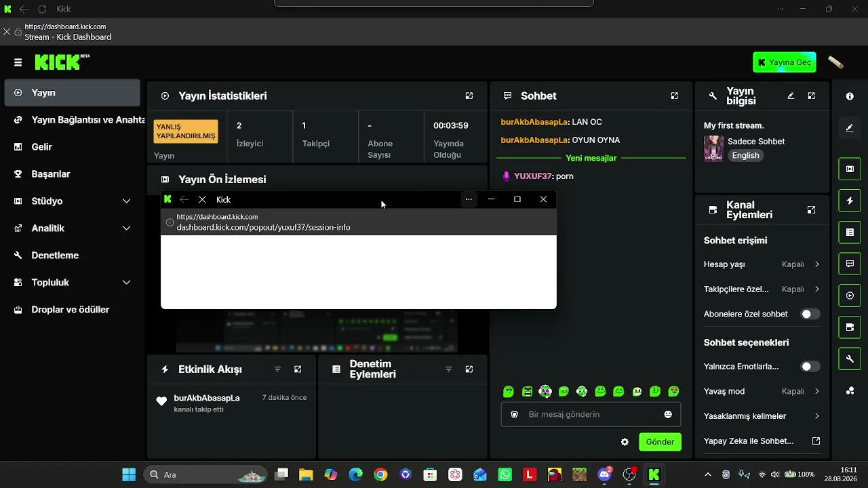This screenshot has width=868, height=488.
Task: Show hidden system tray icons
Action: coord(708,474)
